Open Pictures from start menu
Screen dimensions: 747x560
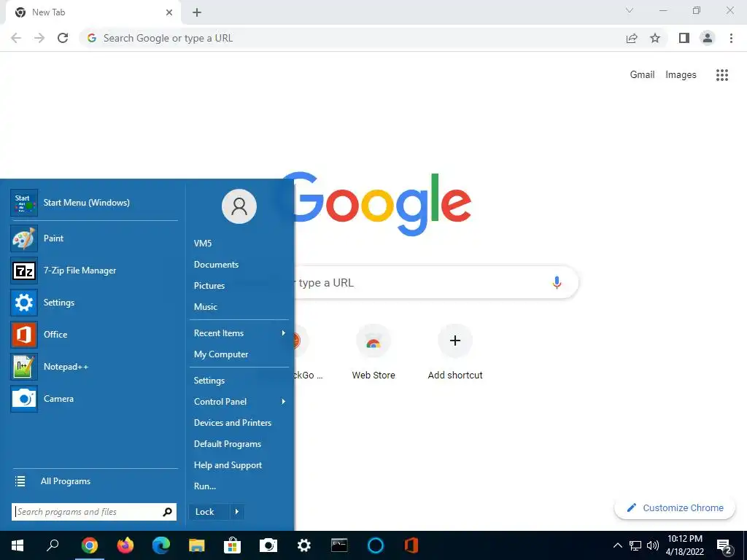[x=209, y=286]
